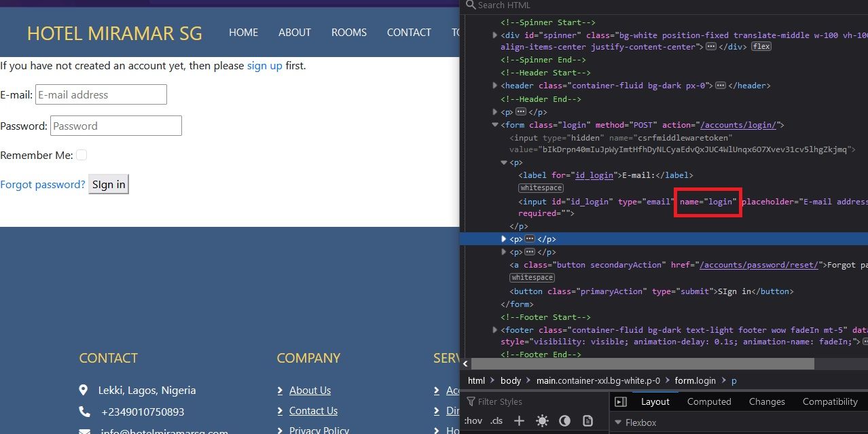Toggle dark color scheme simulation icon
Viewport: 868px width, 434px height.
564,420
